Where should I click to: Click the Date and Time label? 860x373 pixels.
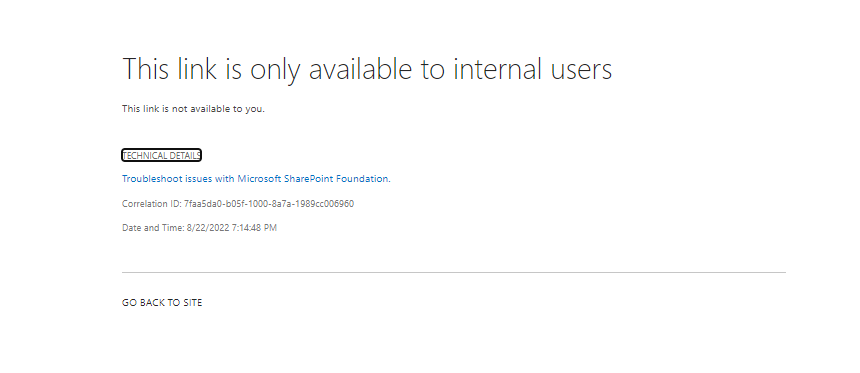tap(153, 228)
